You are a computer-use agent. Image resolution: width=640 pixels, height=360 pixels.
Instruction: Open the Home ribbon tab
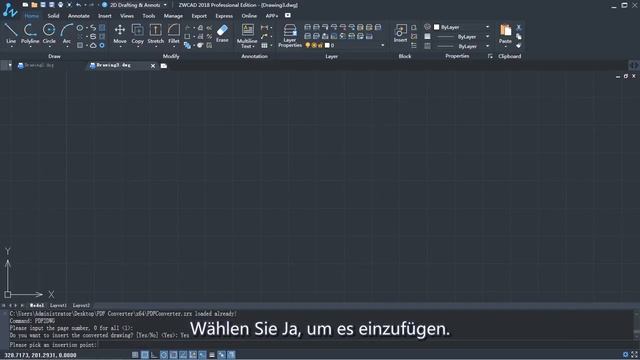click(x=31, y=16)
